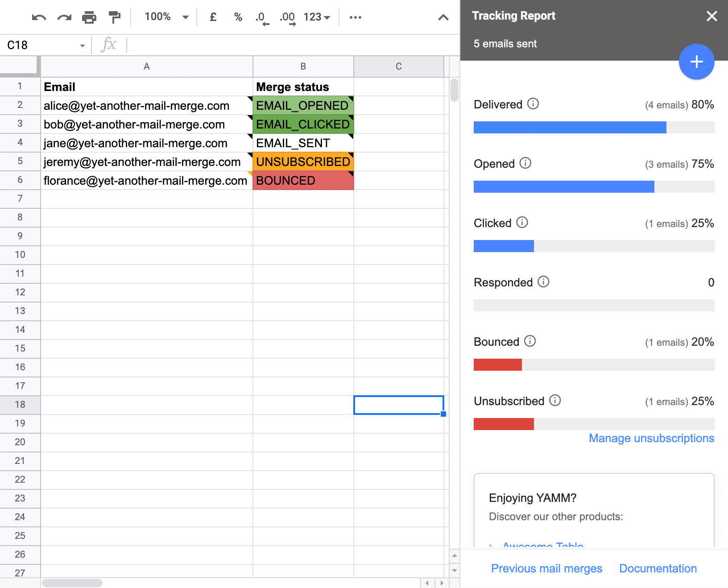Click the Redo icon
The height and width of the screenshot is (588, 728).
64,17
